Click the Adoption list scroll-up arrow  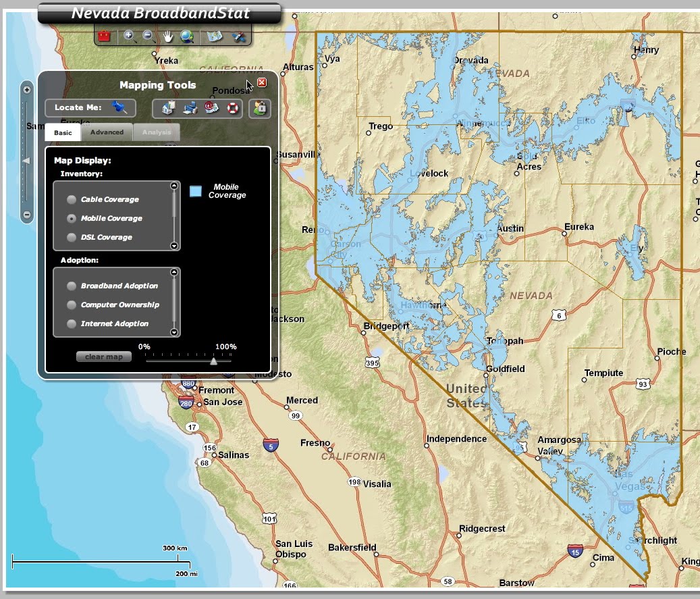(174, 272)
